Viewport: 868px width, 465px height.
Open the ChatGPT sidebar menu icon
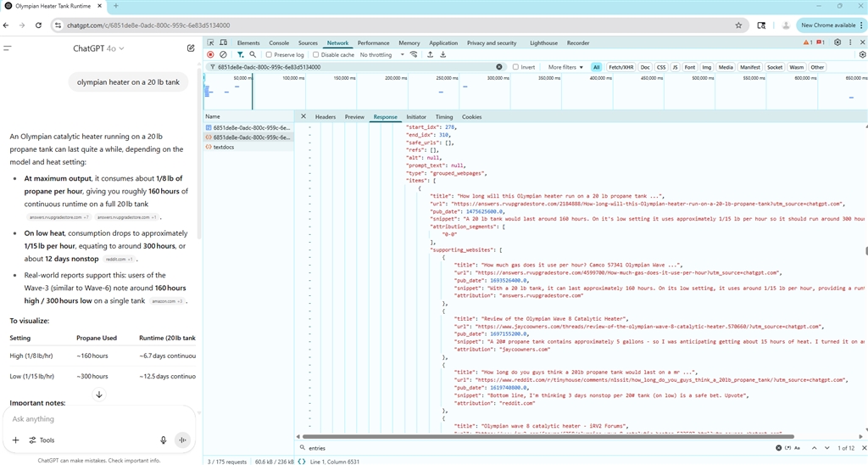pyautogui.click(x=8, y=48)
